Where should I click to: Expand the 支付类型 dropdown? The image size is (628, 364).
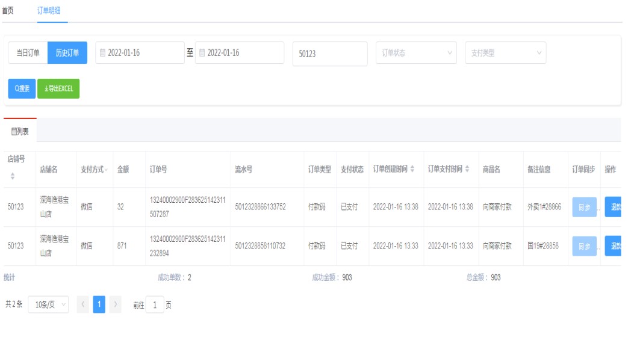pos(505,53)
